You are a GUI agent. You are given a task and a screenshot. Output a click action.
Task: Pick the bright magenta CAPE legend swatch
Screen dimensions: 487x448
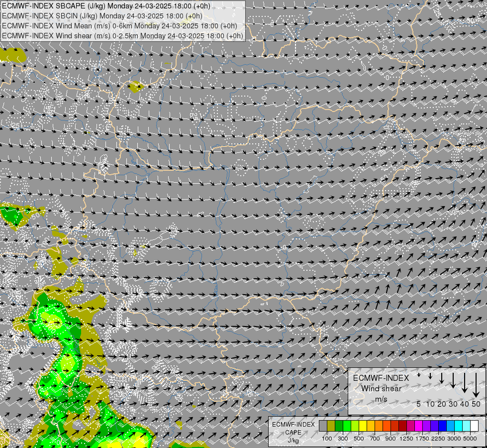[419, 426]
